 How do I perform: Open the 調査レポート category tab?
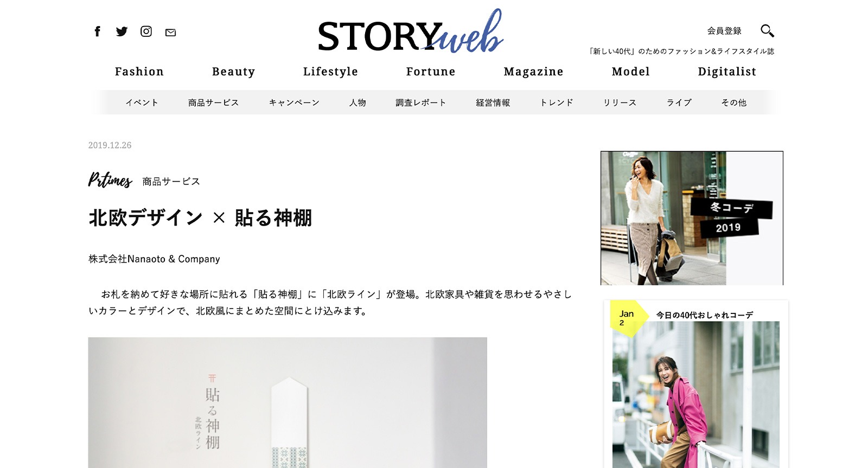pos(420,102)
